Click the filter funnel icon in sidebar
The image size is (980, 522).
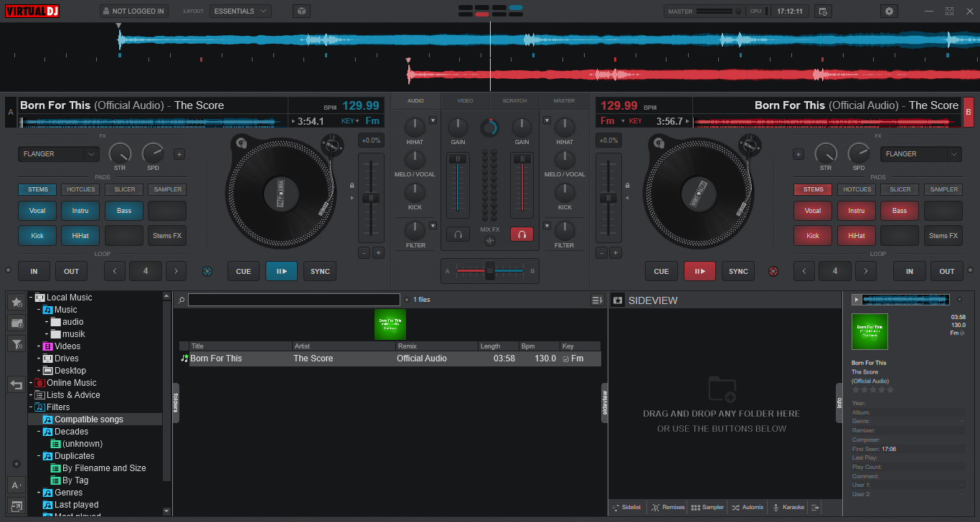[x=17, y=344]
